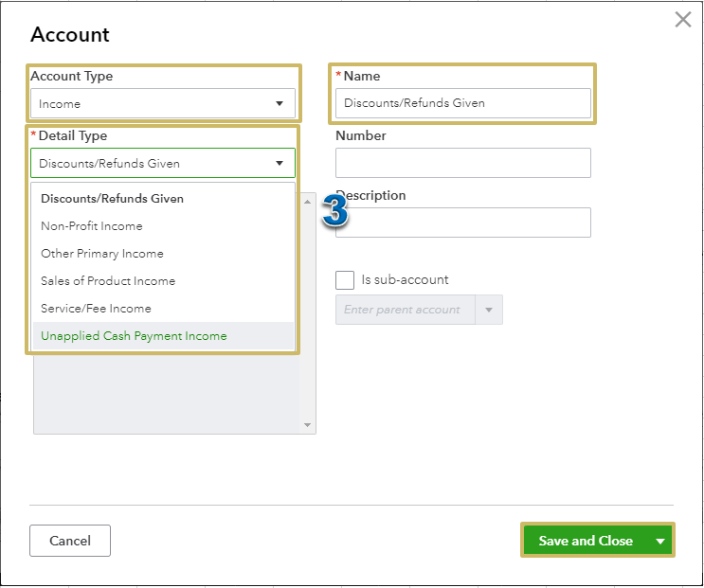Pick Sales of Product Income option
This screenshot has width=704, height=588.
click(108, 281)
